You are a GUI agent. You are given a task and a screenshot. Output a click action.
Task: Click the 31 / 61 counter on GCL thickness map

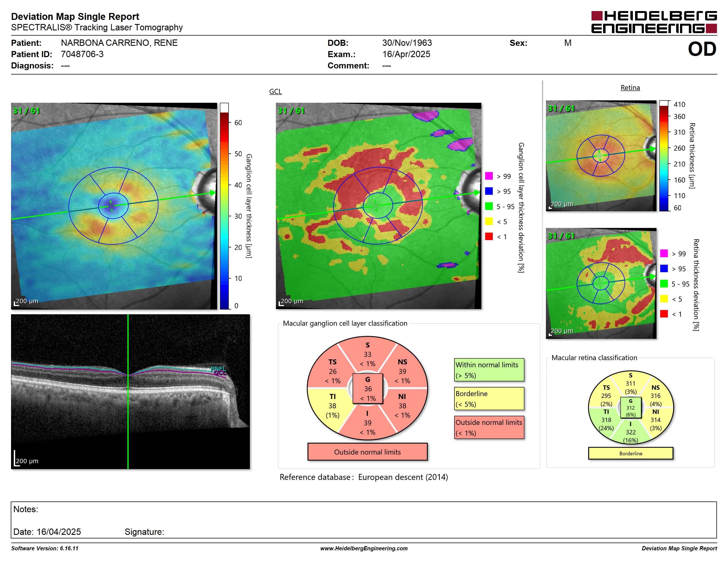pos(26,111)
